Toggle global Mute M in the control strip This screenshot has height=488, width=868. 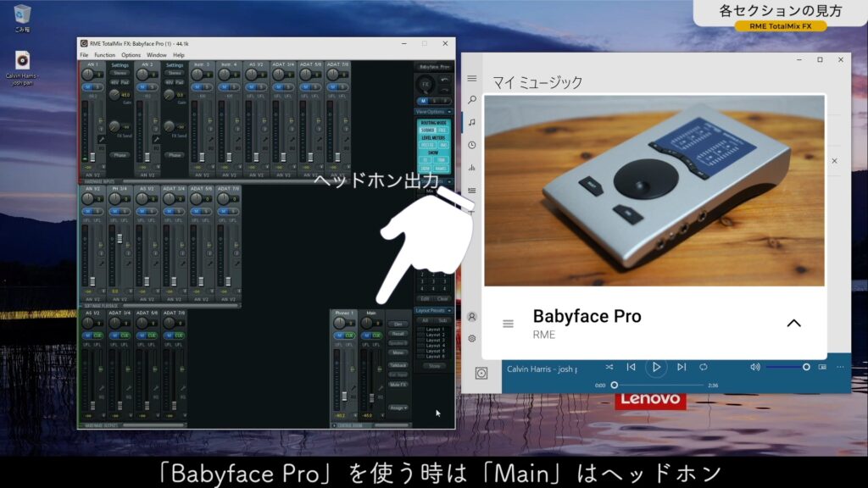pyautogui.click(x=424, y=102)
